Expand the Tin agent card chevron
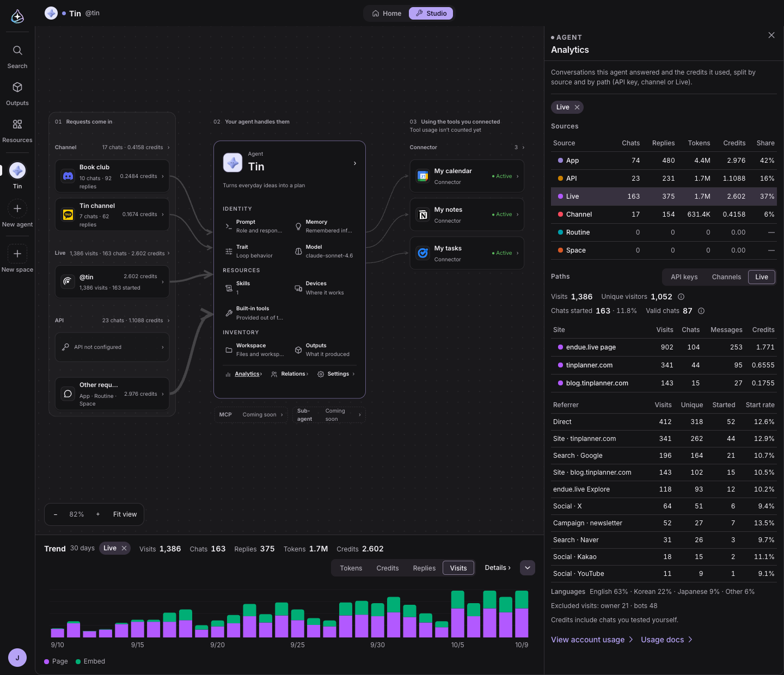 355,163
